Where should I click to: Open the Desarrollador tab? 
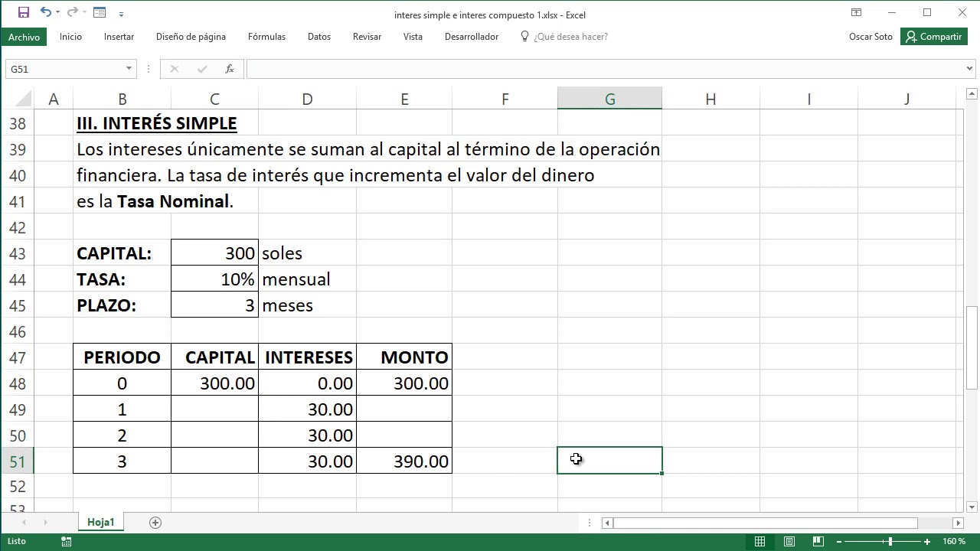point(472,37)
